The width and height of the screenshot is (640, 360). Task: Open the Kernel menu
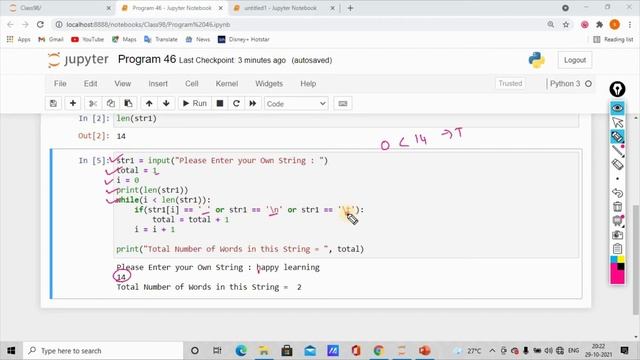[227, 84]
